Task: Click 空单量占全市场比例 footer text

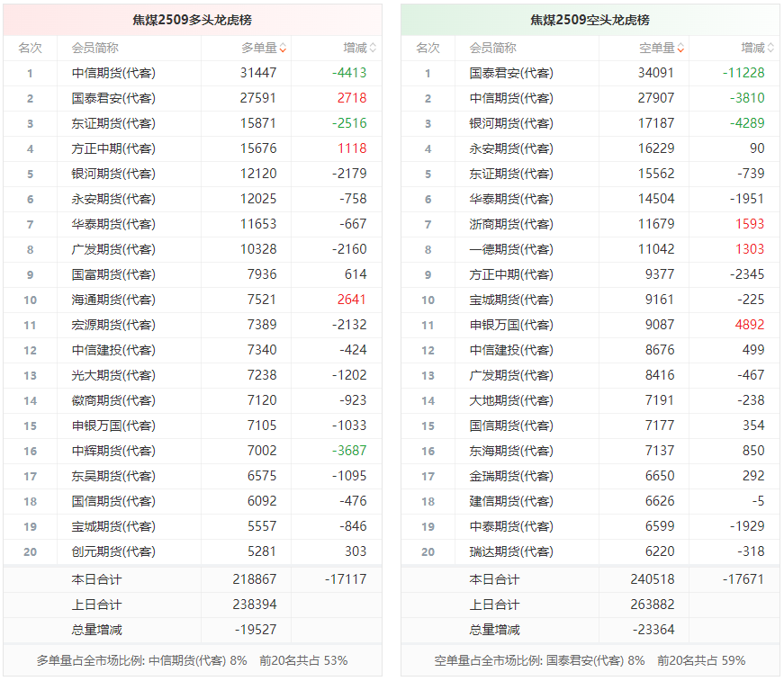Action: tap(539, 660)
